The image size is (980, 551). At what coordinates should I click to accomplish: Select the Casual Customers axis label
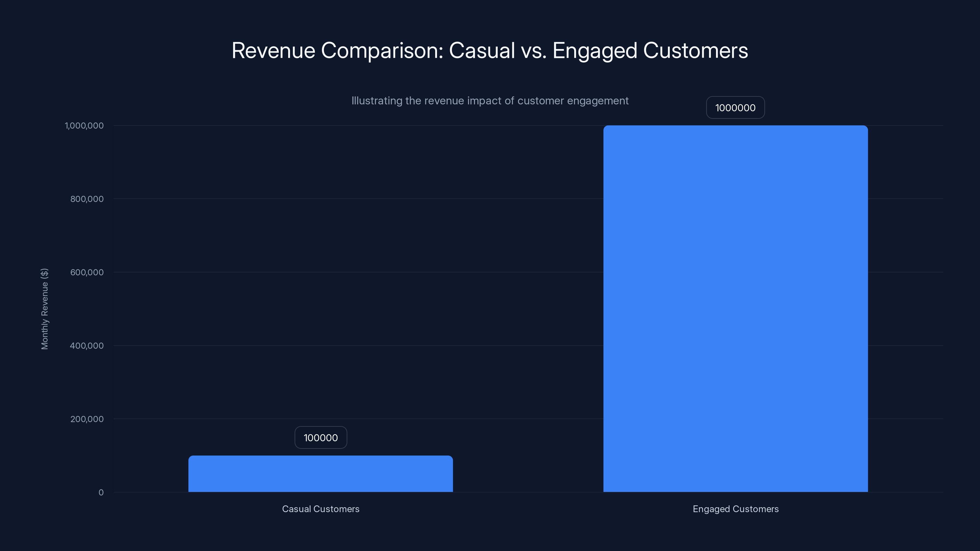tap(320, 509)
